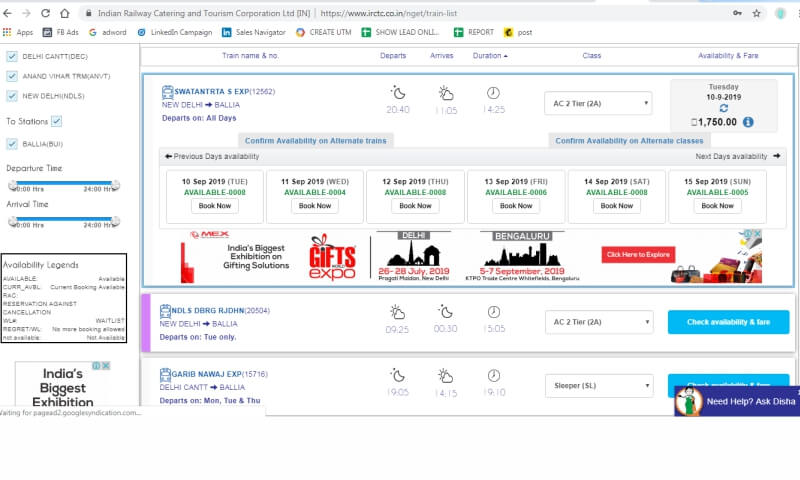
Task: Open Sleeper (SL) dropdown for GARIB NAWAJ EXP
Action: 599,386
